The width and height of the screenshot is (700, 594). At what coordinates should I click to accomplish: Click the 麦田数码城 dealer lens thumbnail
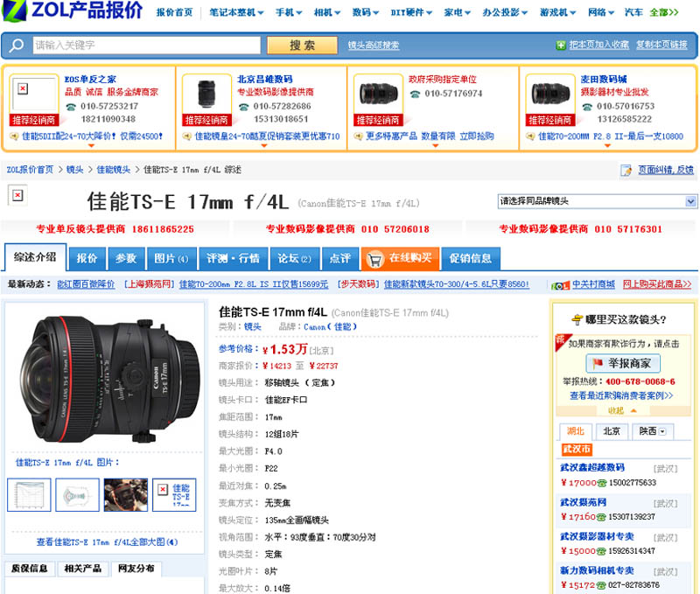tap(550, 94)
